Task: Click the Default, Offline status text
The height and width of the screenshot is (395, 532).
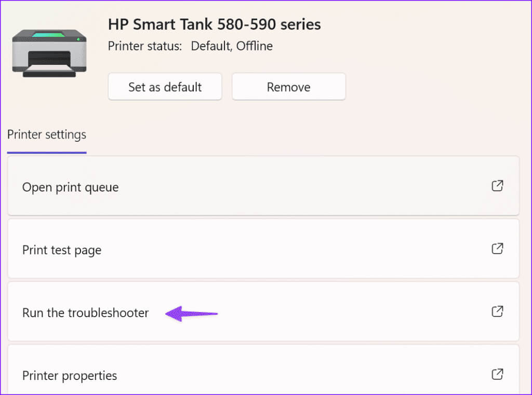Action: pos(232,46)
